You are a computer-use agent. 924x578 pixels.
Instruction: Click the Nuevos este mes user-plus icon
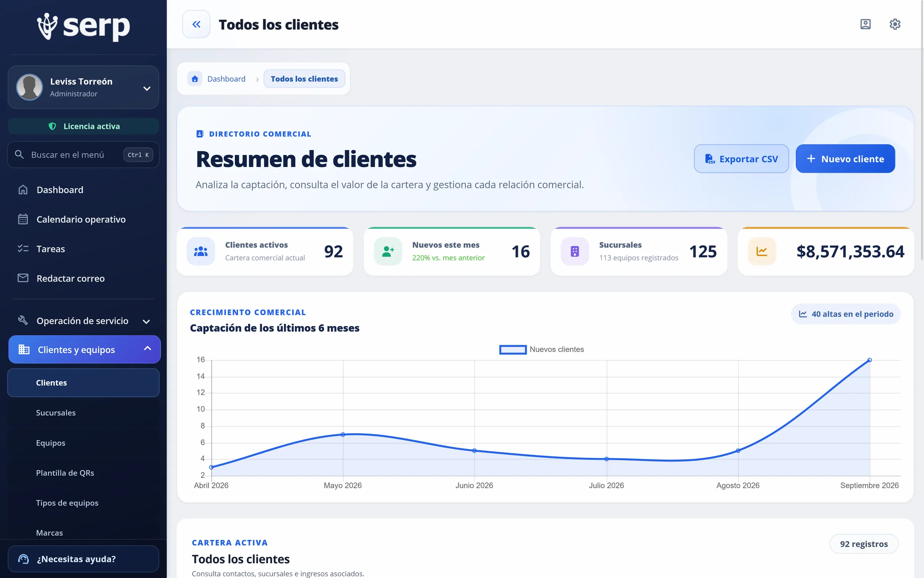tap(388, 251)
